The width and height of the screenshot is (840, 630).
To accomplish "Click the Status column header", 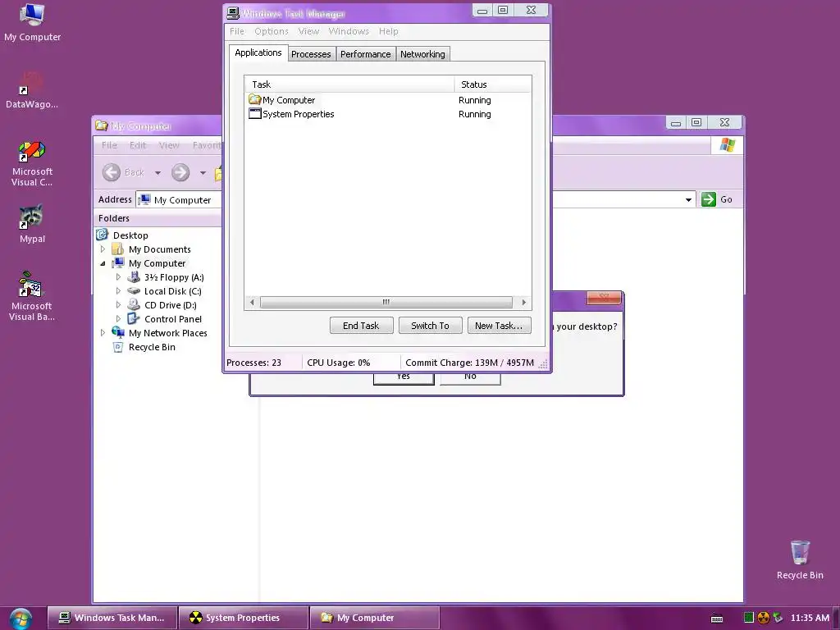I will tap(492, 84).
